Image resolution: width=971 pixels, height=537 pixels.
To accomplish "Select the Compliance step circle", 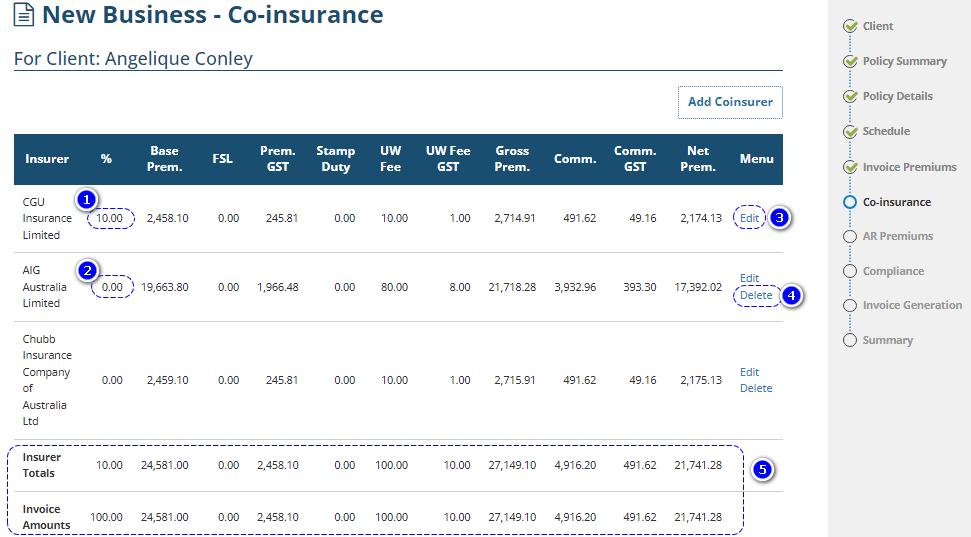I will pos(850,271).
